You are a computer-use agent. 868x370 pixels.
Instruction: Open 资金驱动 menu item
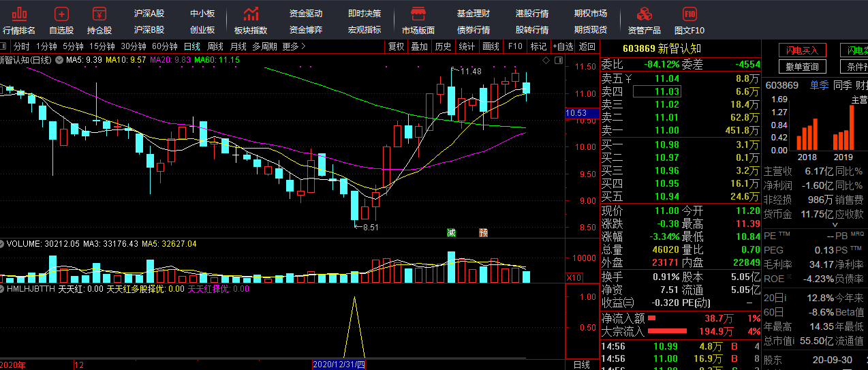(306, 14)
